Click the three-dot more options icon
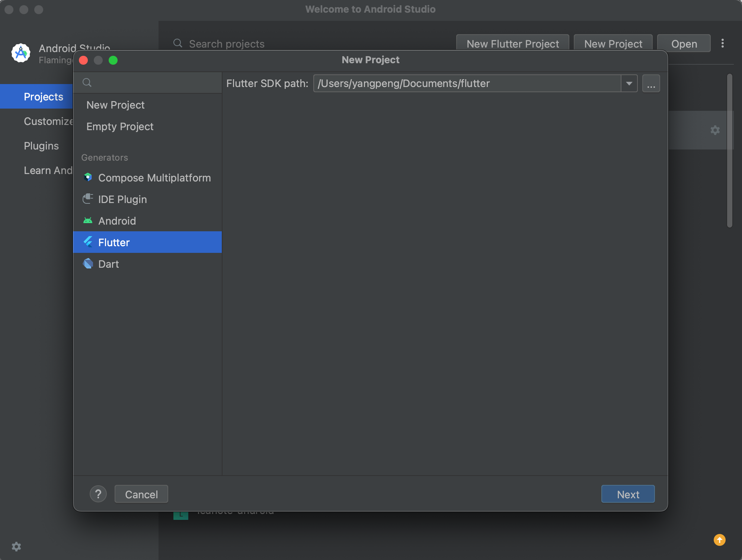This screenshot has height=560, width=742. tap(722, 44)
